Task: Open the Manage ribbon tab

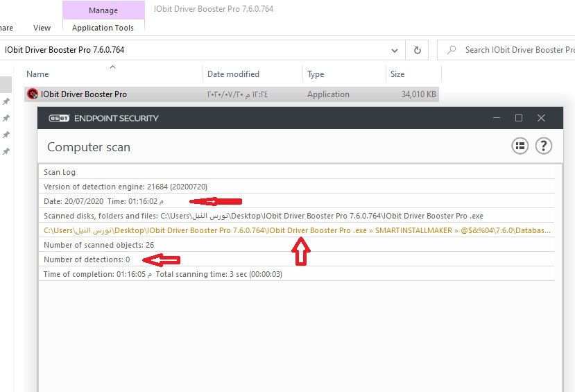Action: pyautogui.click(x=103, y=10)
